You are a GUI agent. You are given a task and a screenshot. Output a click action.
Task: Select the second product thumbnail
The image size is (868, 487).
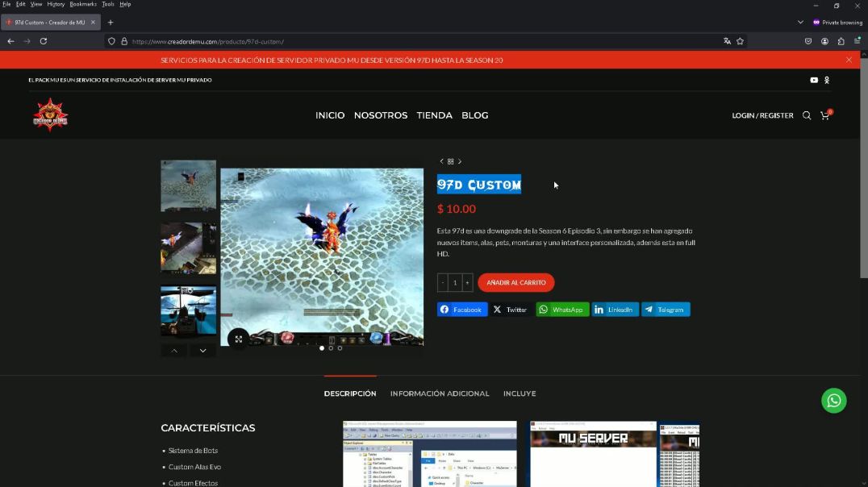click(x=188, y=248)
